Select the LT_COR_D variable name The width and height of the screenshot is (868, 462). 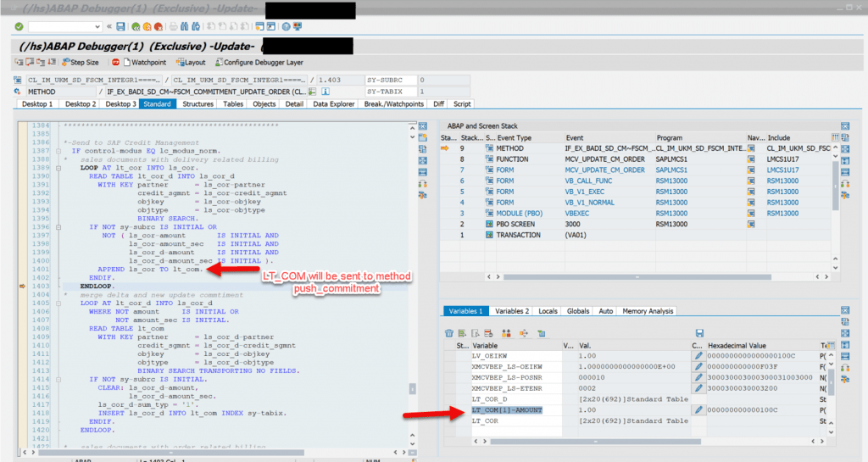click(489, 399)
